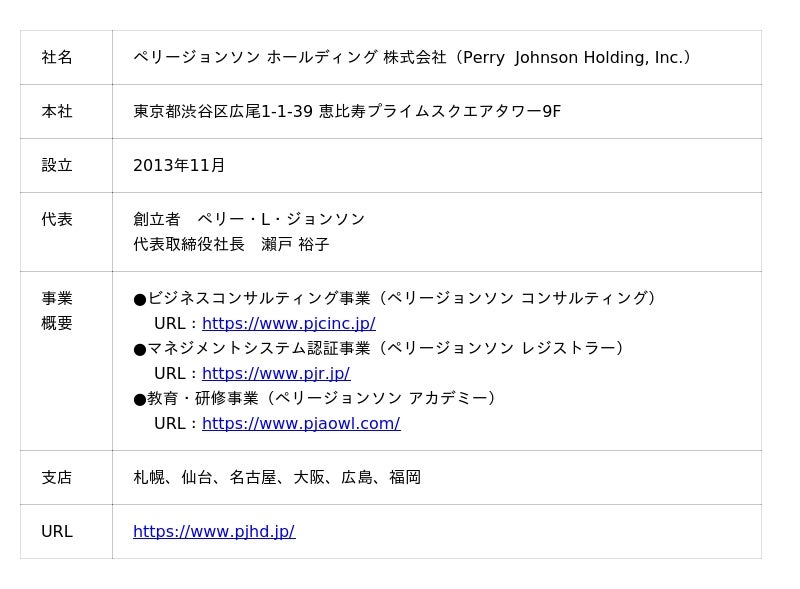Open the https://www.pjr.jp/ link
Image resolution: width=800 pixels, height=589 pixels.
tap(276, 374)
